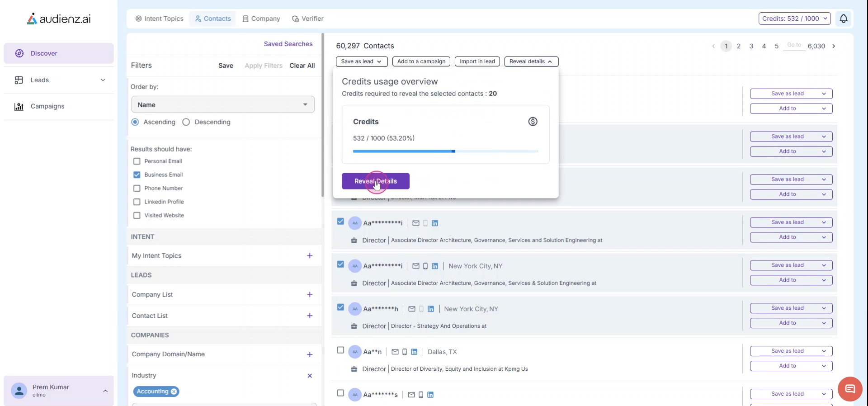Open the Order by Name dropdown

[223, 105]
